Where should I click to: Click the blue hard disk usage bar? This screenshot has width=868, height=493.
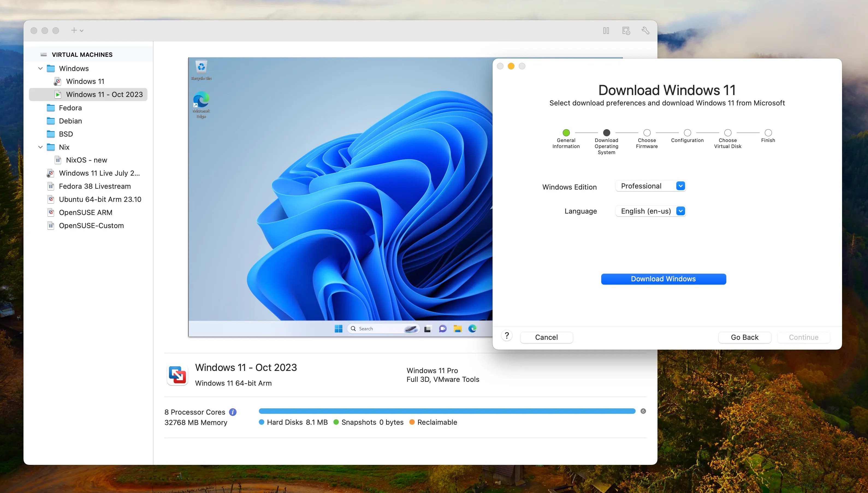447,411
